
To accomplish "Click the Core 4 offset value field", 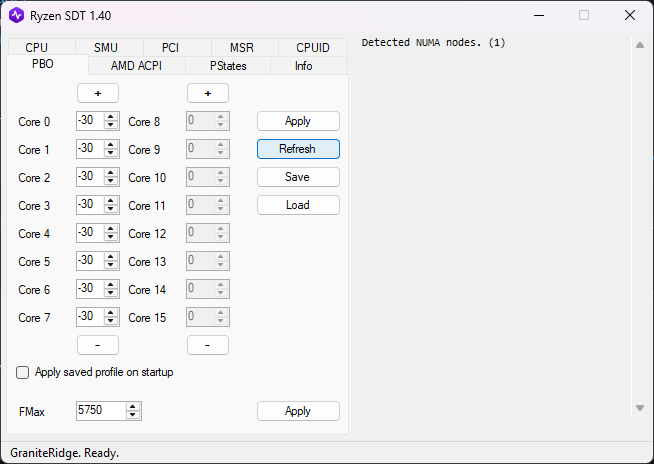I will tap(89, 232).
